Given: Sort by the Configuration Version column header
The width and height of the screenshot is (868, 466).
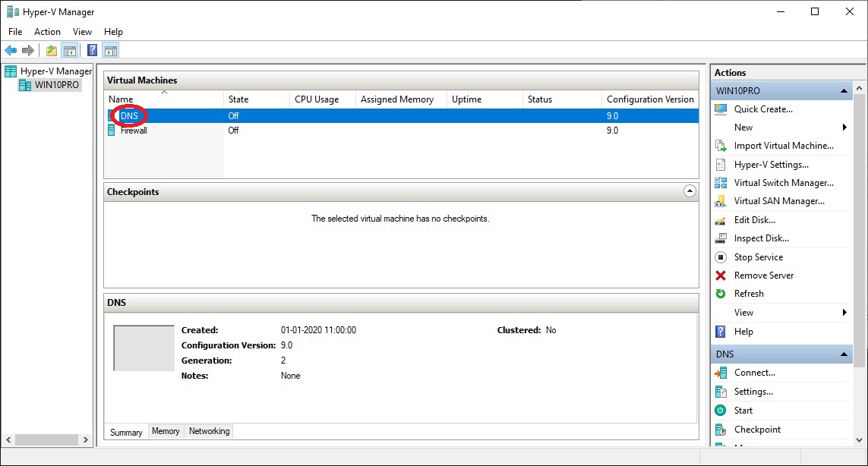Looking at the screenshot, I should (651, 99).
